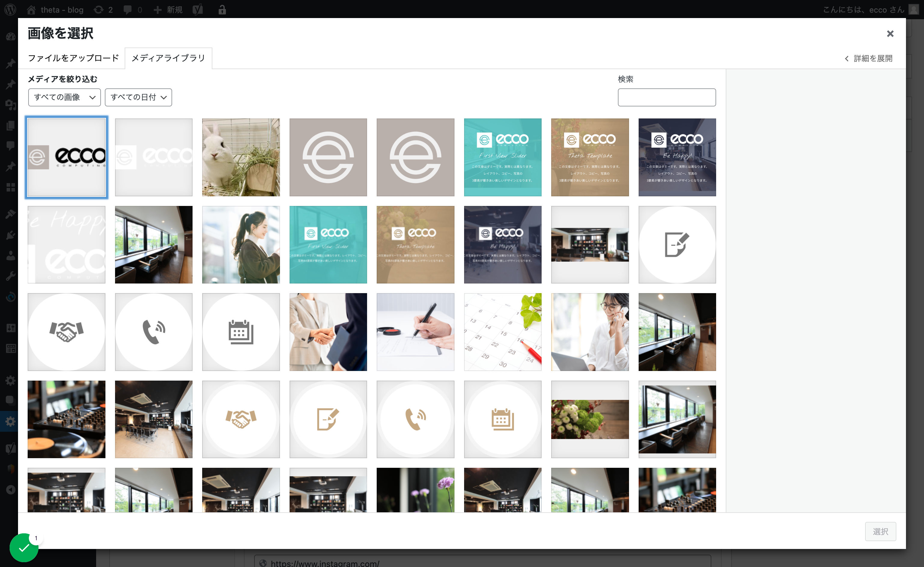Open the dashboard icon in sidebar
The image size is (924, 567).
pyautogui.click(x=11, y=36)
